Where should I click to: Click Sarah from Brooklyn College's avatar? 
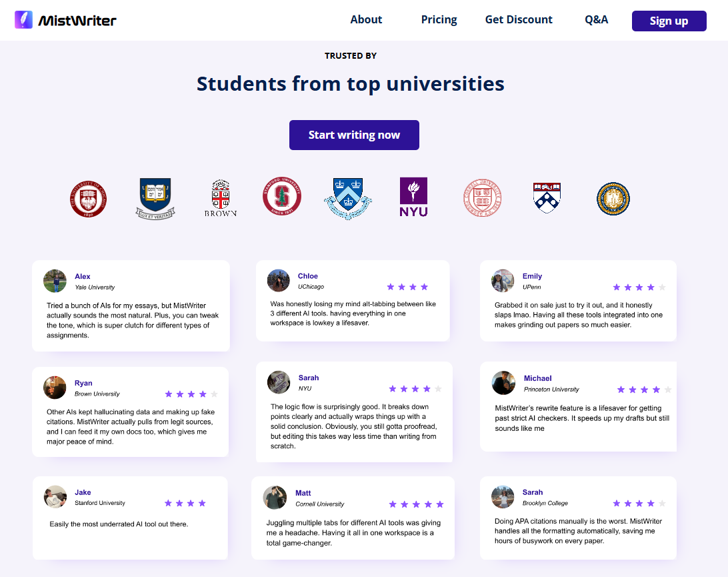point(503,497)
